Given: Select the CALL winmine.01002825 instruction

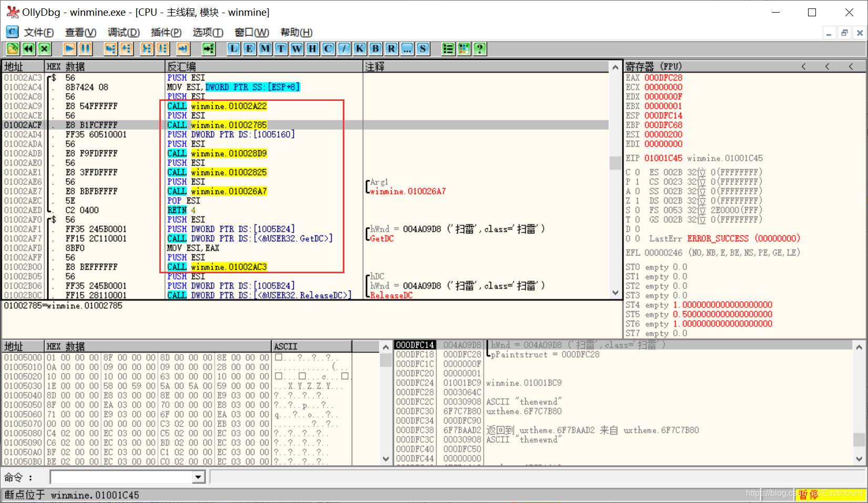Looking at the screenshot, I should 217,172.
